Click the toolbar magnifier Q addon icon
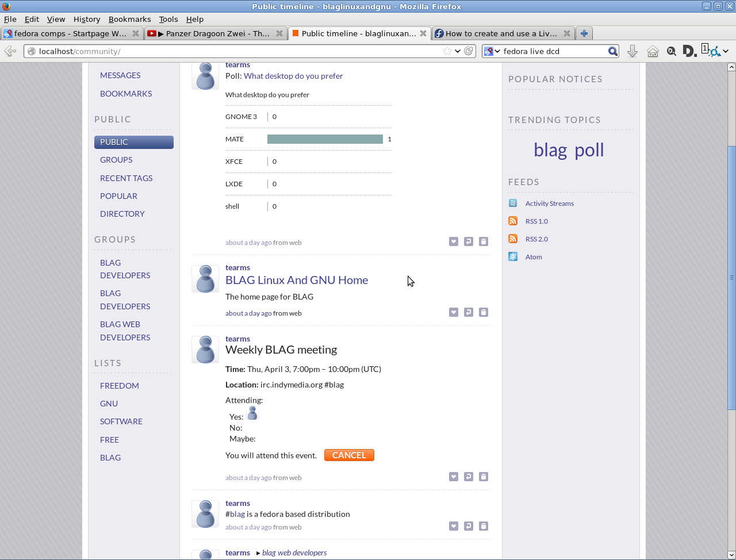 [x=671, y=51]
